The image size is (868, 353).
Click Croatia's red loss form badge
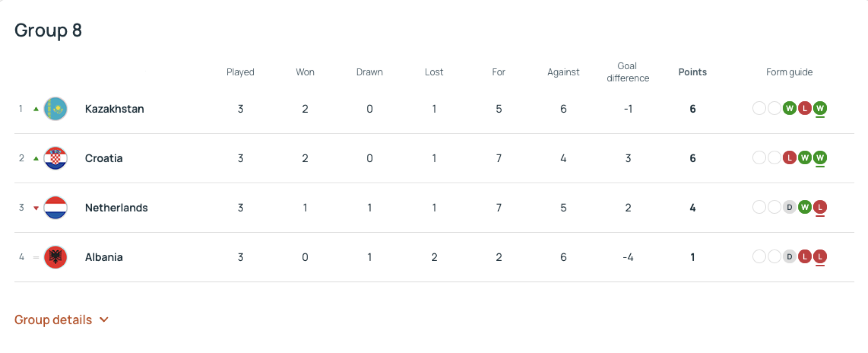pos(789,157)
